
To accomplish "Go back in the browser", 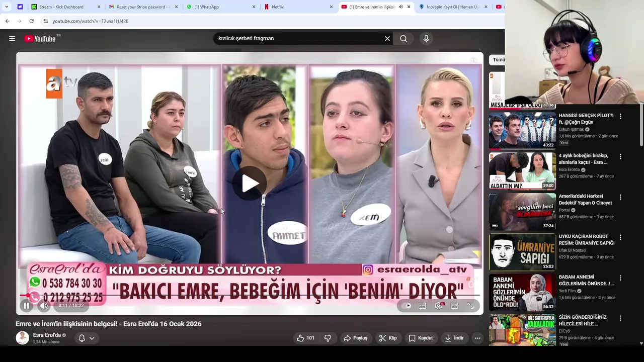I will click(x=7, y=21).
